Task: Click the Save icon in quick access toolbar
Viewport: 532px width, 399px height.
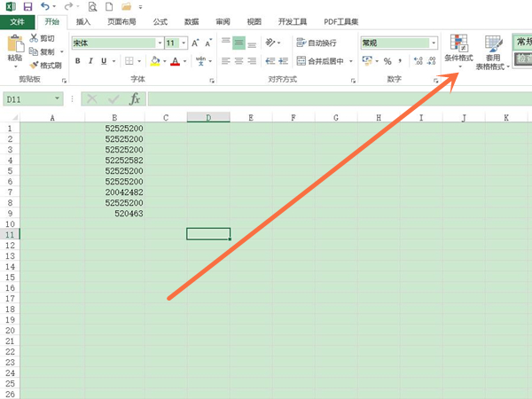Action: (27, 6)
